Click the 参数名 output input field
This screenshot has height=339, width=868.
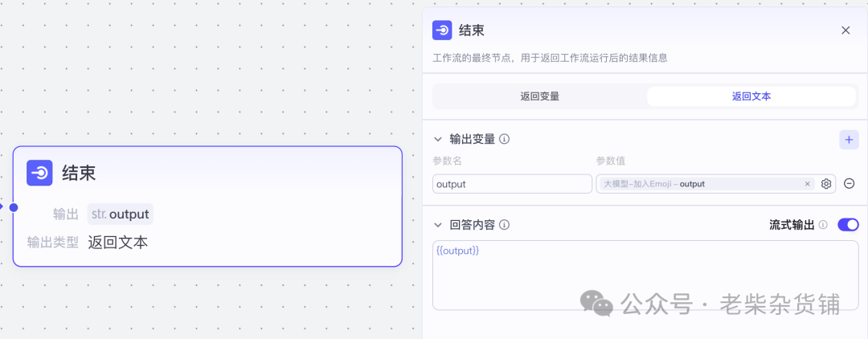(x=512, y=184)
